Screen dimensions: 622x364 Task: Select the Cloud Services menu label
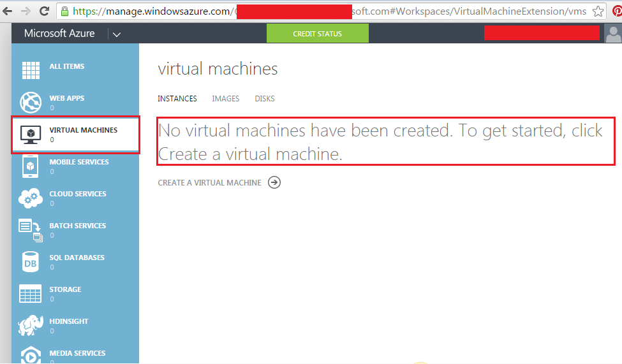tap(78, 194)
